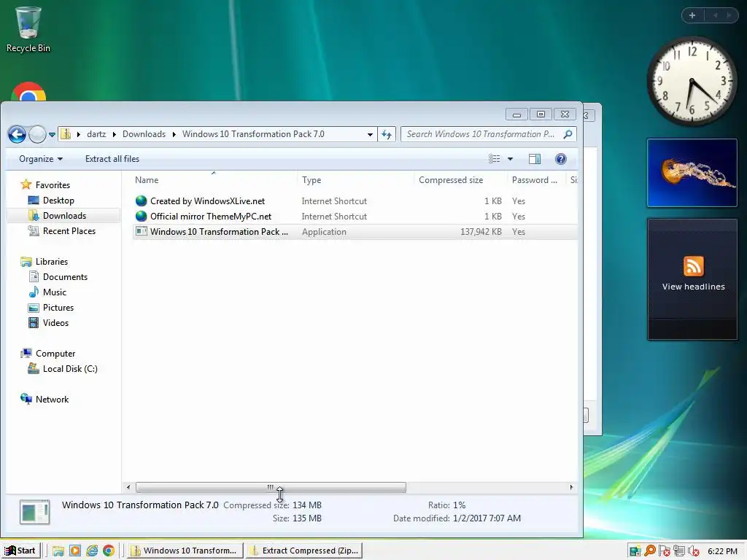Click the details pane file thumbnail
This screenshot has height=560, width=747.
pyautogui.click(x=35, y=512)
